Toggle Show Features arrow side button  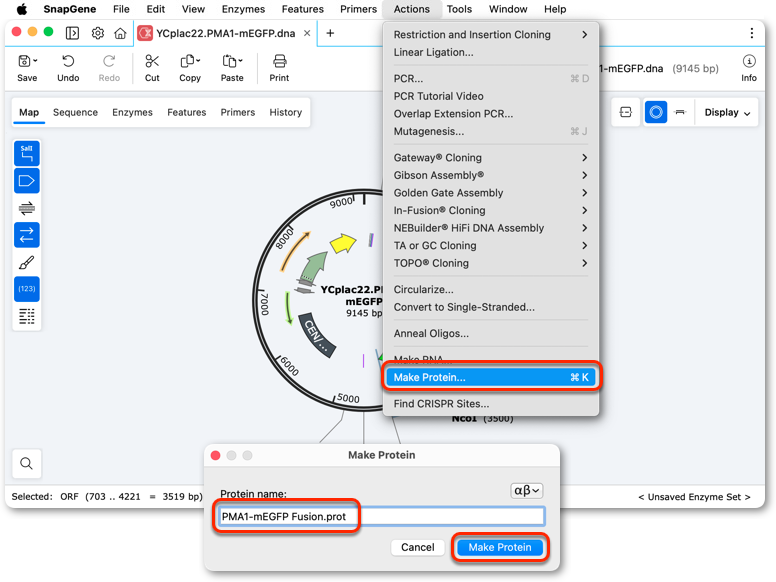click(27, 181)
